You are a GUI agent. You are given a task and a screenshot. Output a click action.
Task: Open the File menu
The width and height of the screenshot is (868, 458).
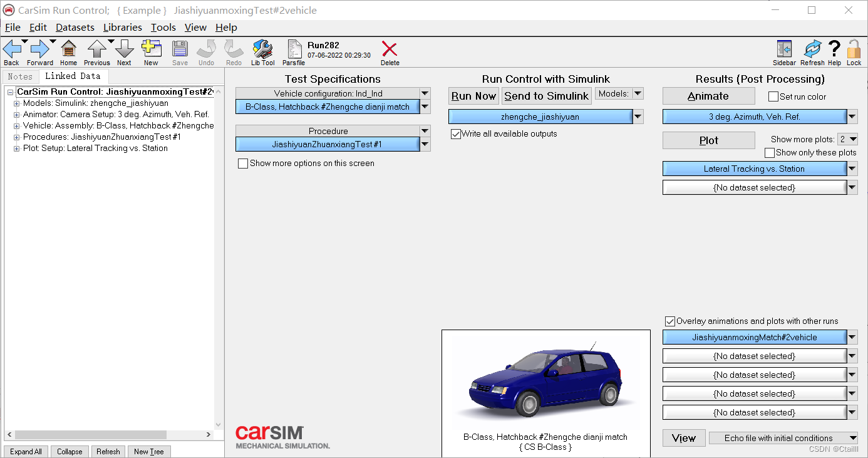13,28
